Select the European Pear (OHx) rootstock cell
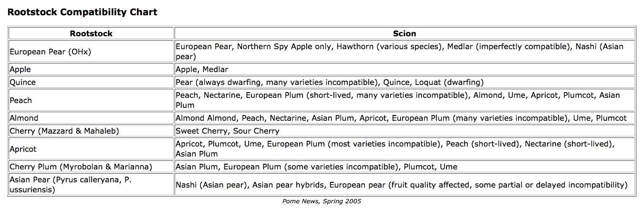644x210 pixels. coord(50,52)
